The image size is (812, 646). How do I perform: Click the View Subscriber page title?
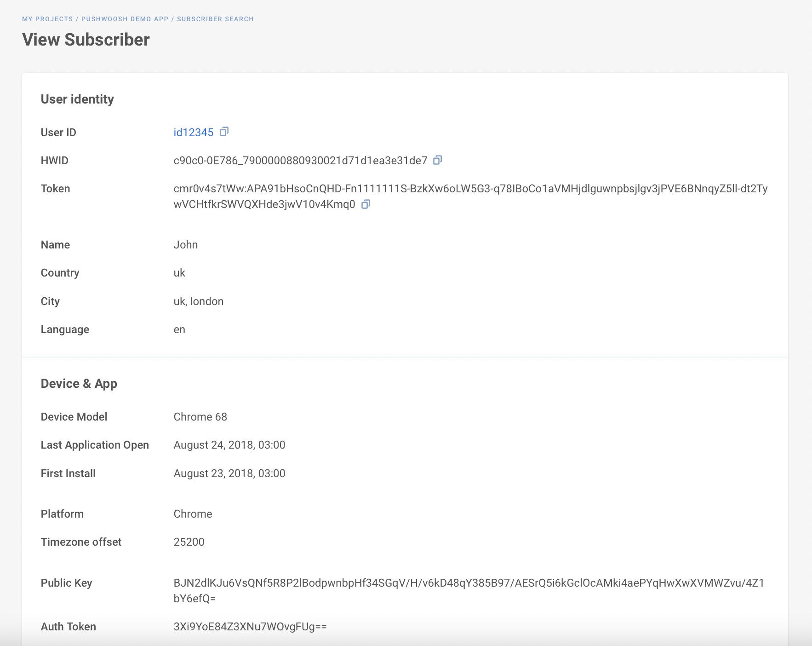click(86, 40)
